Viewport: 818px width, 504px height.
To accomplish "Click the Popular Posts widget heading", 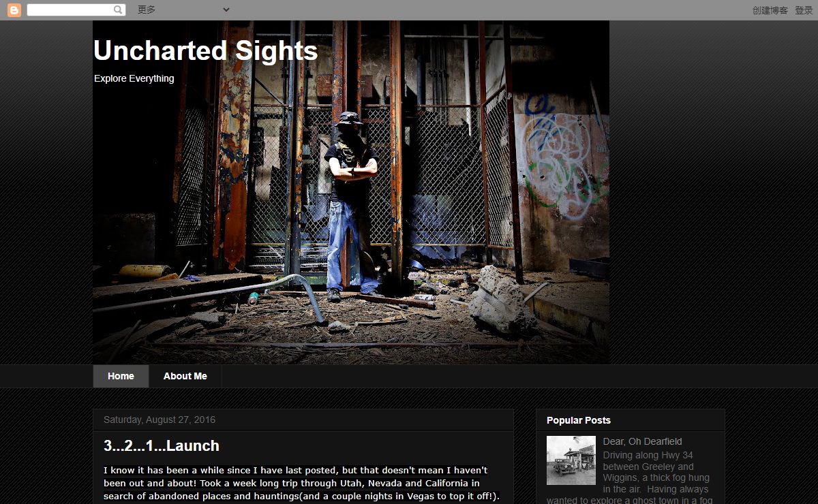I will 579,420.
